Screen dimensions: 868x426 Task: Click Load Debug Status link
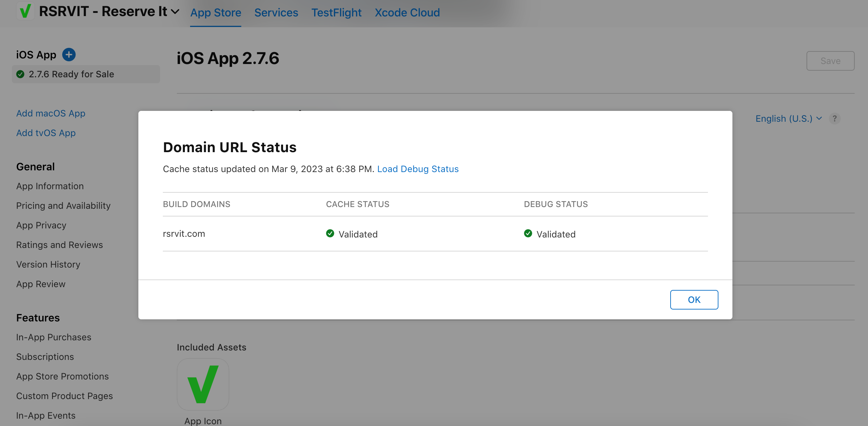[x=418, y=169]
